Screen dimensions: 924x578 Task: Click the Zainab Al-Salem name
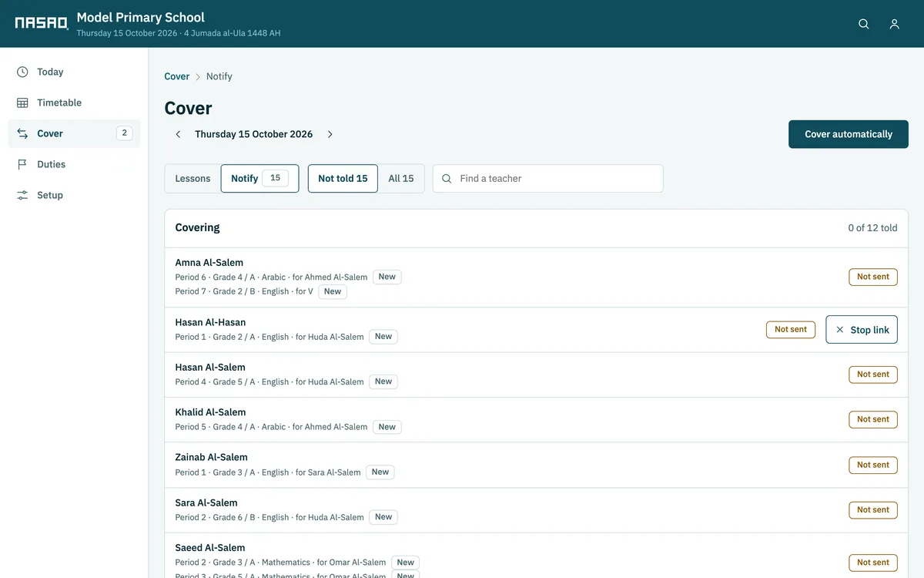(211, 457)
